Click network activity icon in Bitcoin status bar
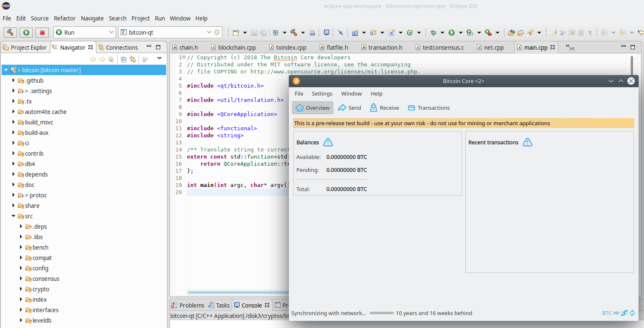The image size is (644, 328). pyautogui.click(x=624, y=313)
